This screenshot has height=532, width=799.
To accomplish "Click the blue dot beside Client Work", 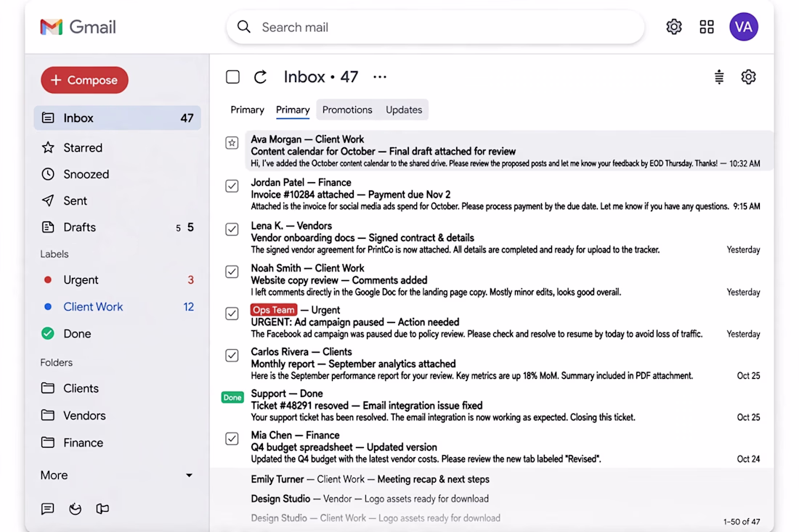I will (48, 306).
